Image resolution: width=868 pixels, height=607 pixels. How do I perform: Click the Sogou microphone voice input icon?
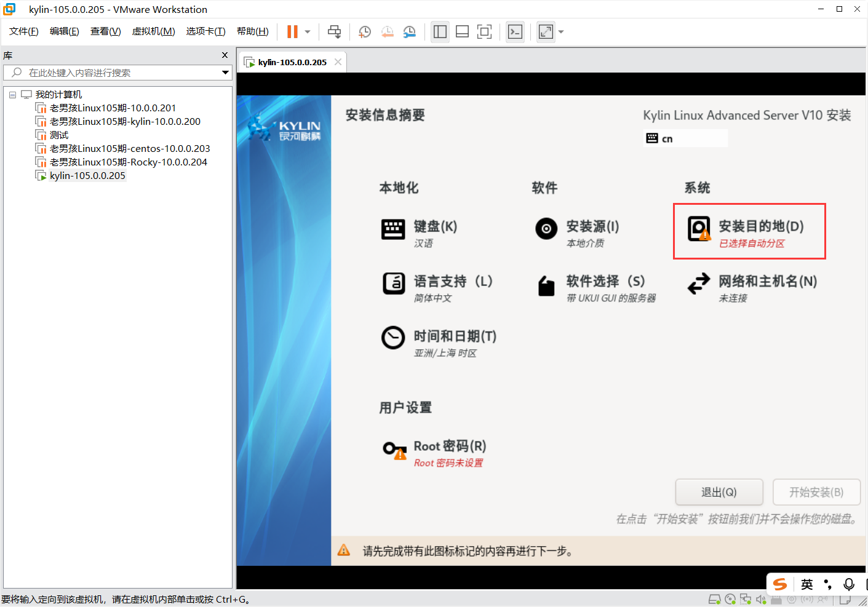849,584
